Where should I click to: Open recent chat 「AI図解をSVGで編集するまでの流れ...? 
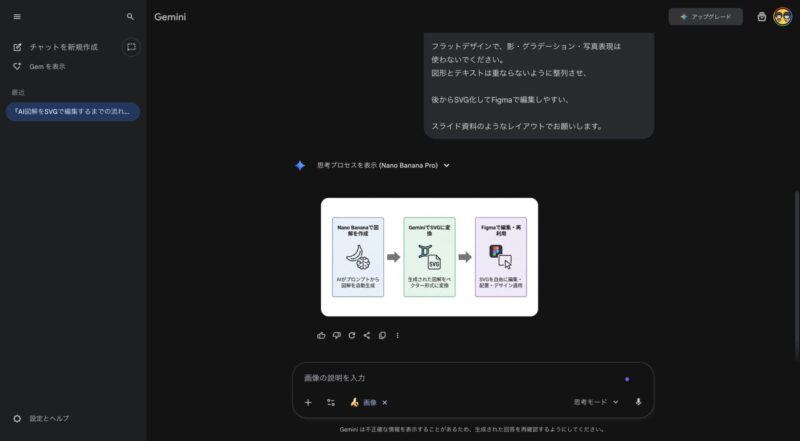point(72,112)
